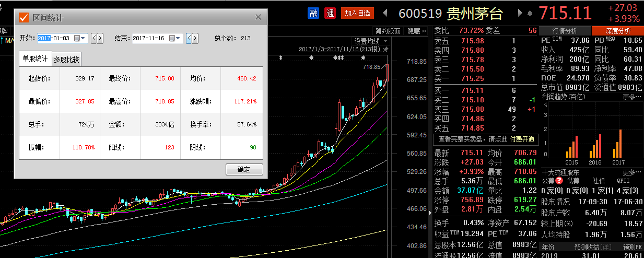Click the date range 2017/1/3-2017/11/16 link
This screenshot has width=644, height=258.
(340, 49)
